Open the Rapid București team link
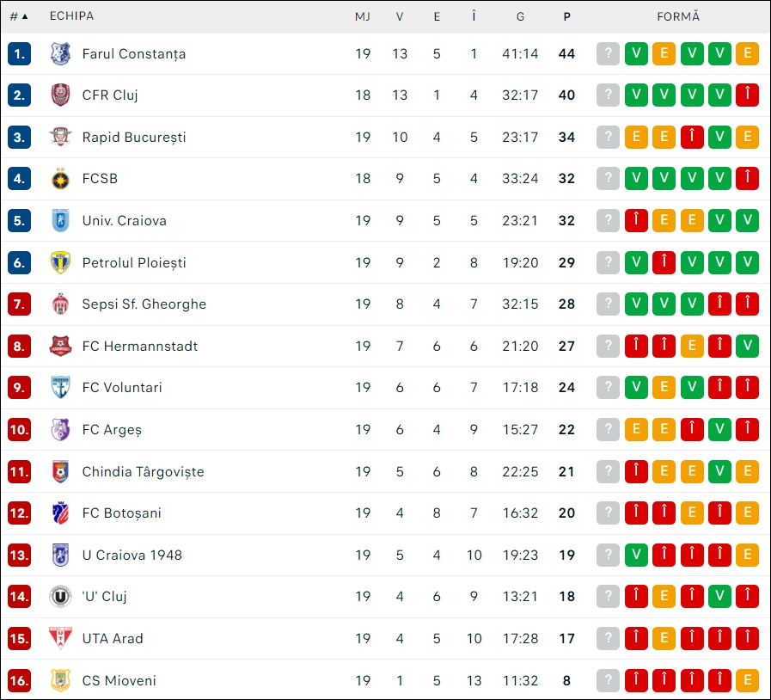The image size is (771, 700). (x=134, y=138)
